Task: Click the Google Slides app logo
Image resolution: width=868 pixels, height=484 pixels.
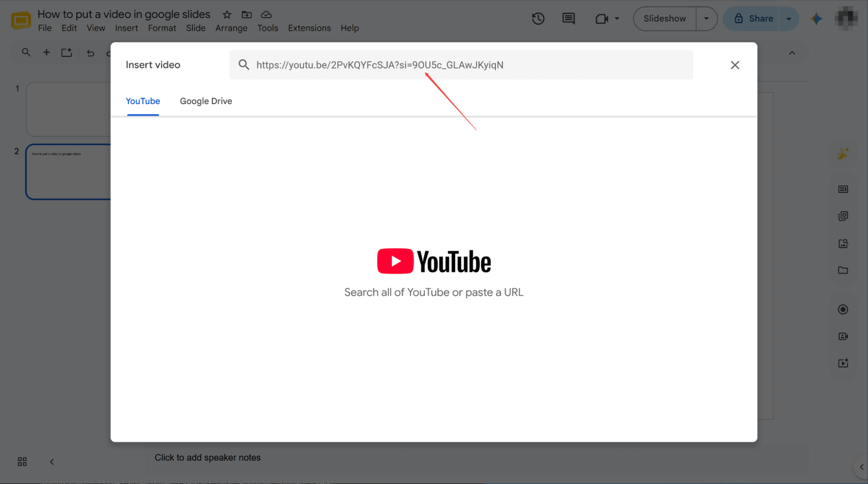Action: (x=21, y=21)
